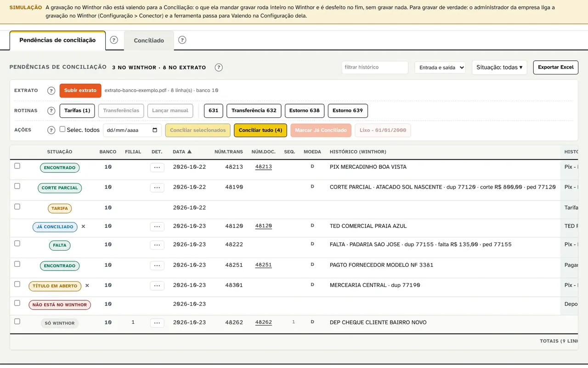Image resolution: width=588 pixels, height=368 pixels.
Task: Open routine Estorno 639
Action: pos(348,111)
